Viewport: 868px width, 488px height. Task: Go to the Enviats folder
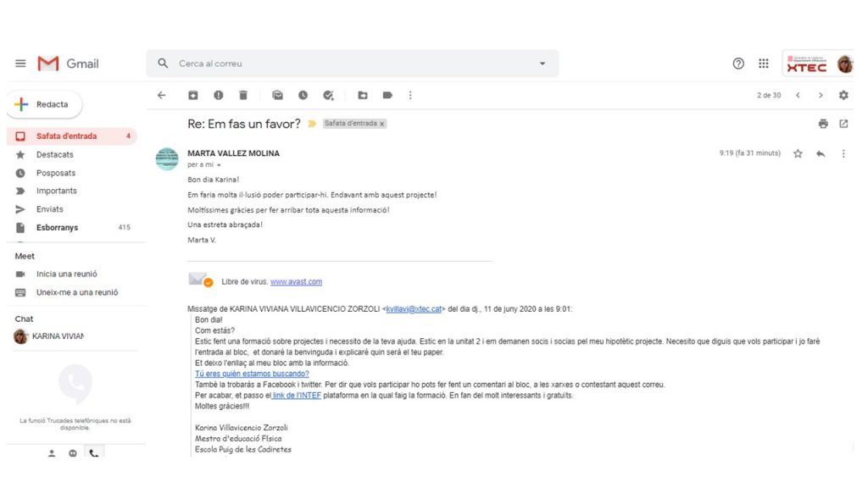pos(49,209)
